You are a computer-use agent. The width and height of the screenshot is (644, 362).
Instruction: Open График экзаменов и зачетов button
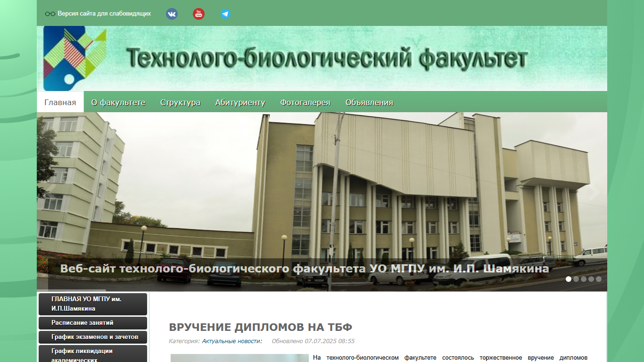[x=93, y=337]
